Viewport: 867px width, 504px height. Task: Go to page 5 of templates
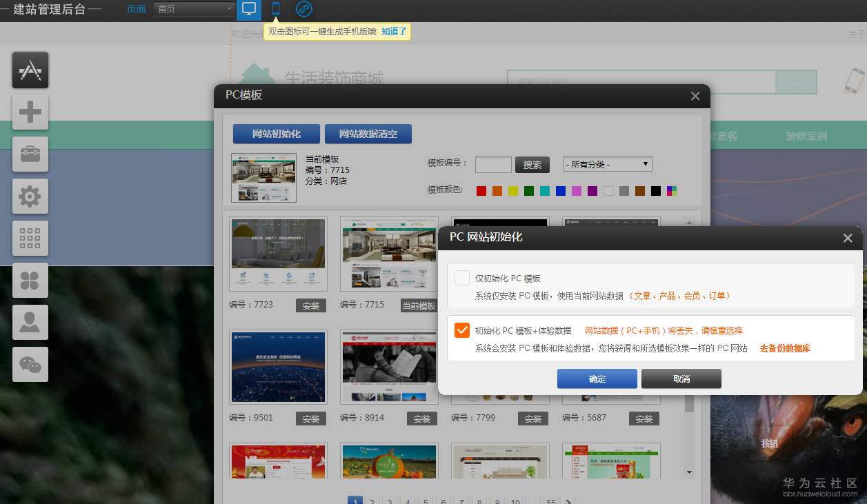[x=426, y=502]
